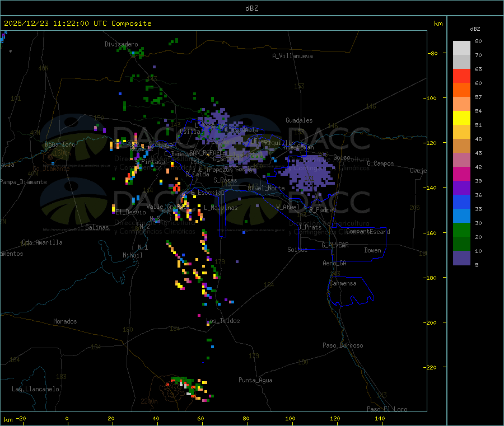Click the -80 km axis tick label
The image size is (504, 426).
click(x=433, y=53)
